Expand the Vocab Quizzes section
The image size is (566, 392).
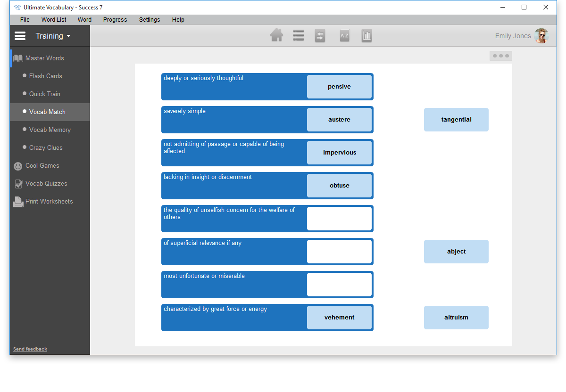tap(46, 184)
